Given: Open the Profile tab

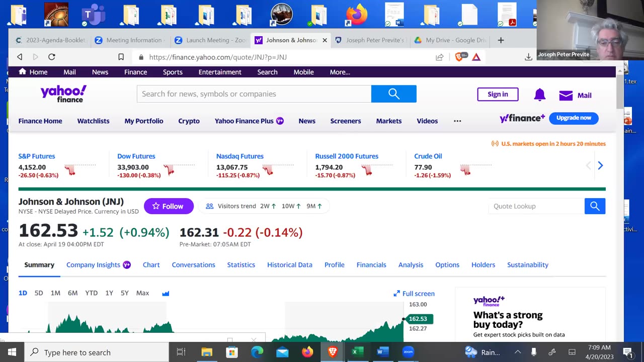Looking at the screenshot, I should pos(335,265).
